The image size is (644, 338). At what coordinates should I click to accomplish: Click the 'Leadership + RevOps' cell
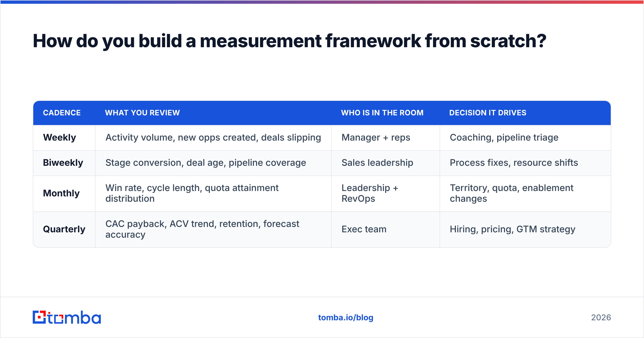(x=386, y=193)
